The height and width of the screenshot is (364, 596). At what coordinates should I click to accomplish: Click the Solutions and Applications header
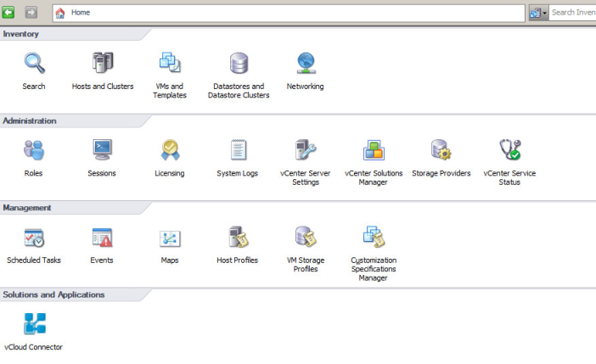tap(53, 294)
